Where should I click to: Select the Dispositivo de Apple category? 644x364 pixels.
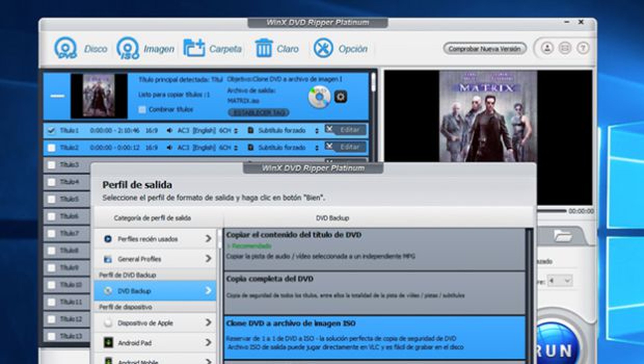click(155, 323)
